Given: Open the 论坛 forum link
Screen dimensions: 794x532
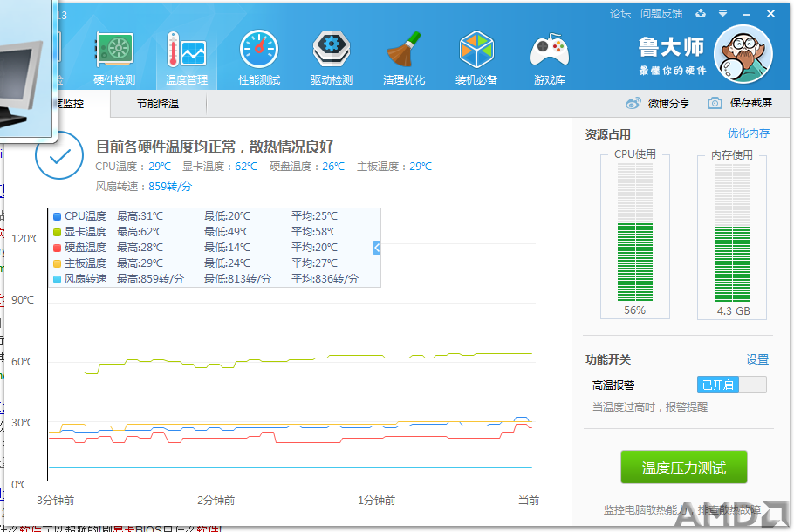Looking at the screenshot, I should (620, 14).
